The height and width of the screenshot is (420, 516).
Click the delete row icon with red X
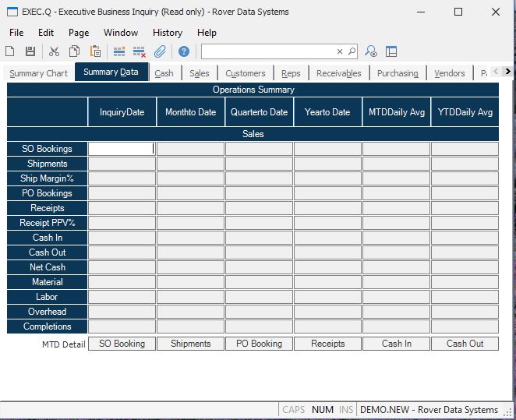tap(140, 51)
